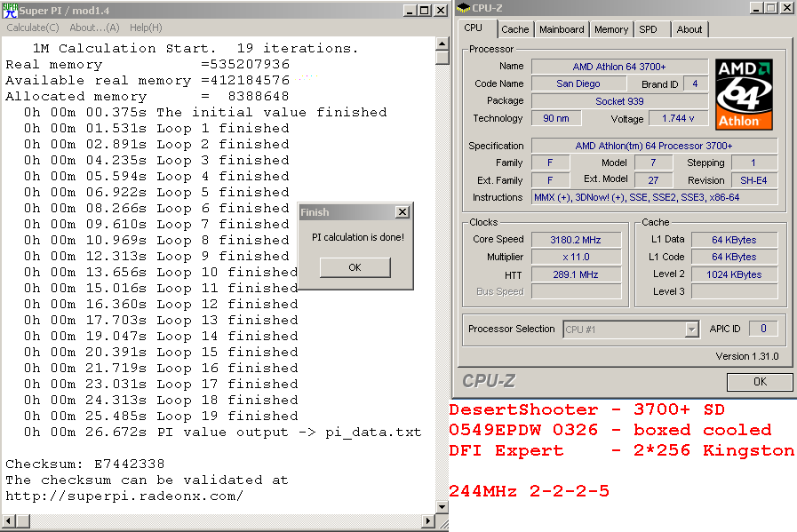Close the Finish dialog with X

coord(402,212)
